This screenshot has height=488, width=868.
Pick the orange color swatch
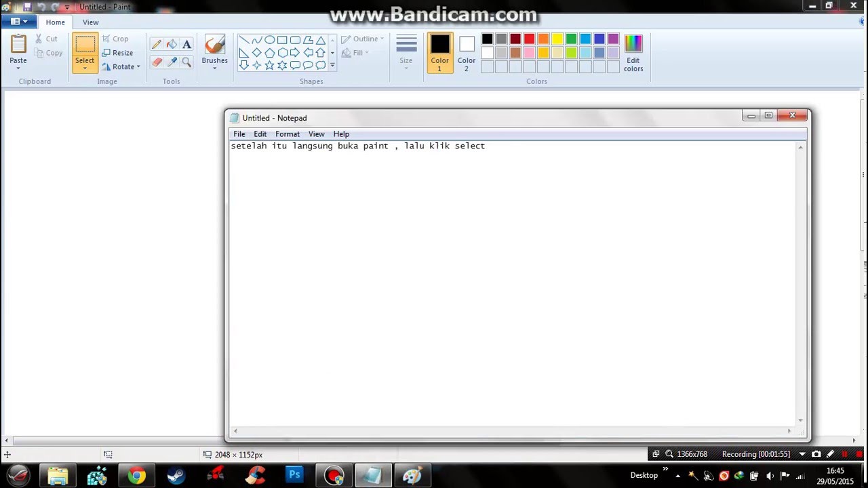(543, 39)
